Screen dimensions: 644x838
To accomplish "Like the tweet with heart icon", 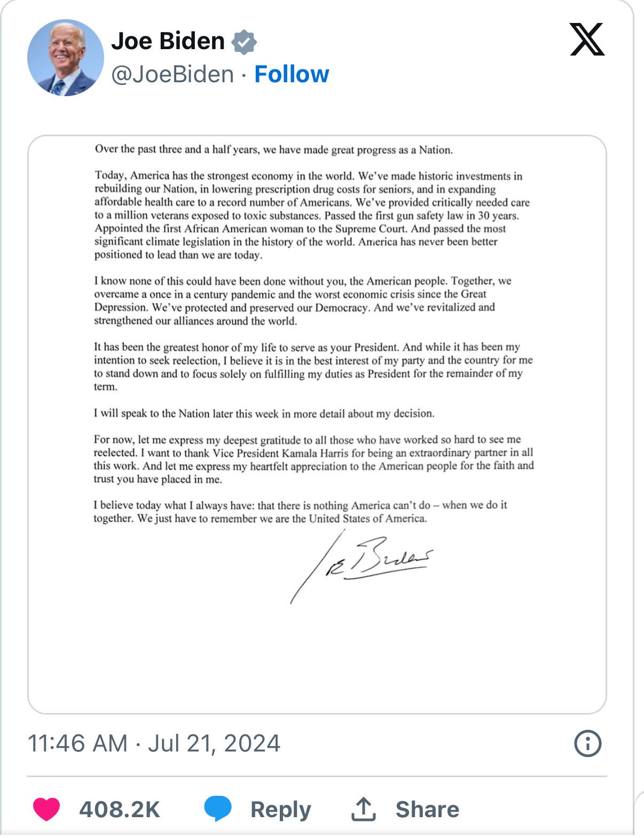I will 46,809.
